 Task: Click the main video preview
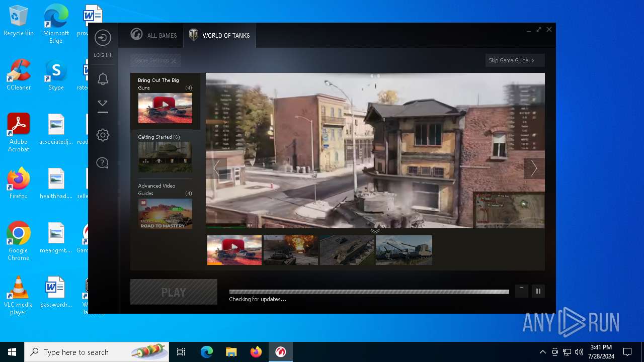[375, 150]
